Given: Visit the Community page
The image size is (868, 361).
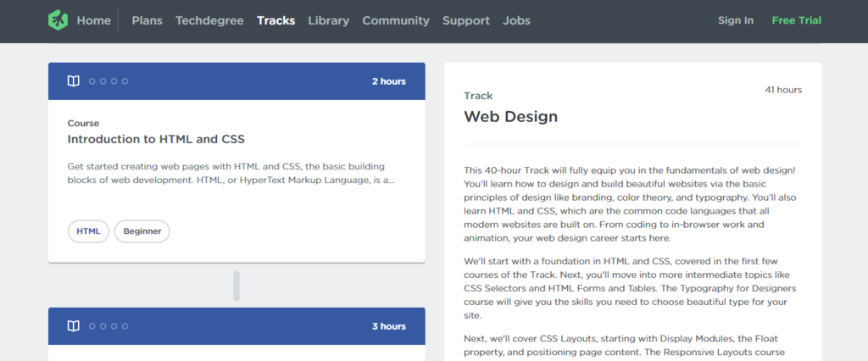Looking at the screenshot, I should point(396,20).
